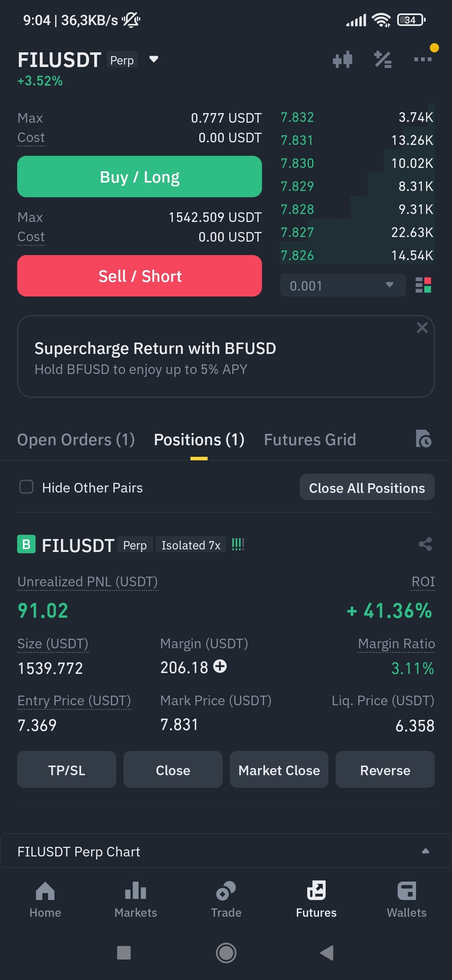Share the FILUSDT position
The width and height of the screenshot is (452, 980).
425,544
